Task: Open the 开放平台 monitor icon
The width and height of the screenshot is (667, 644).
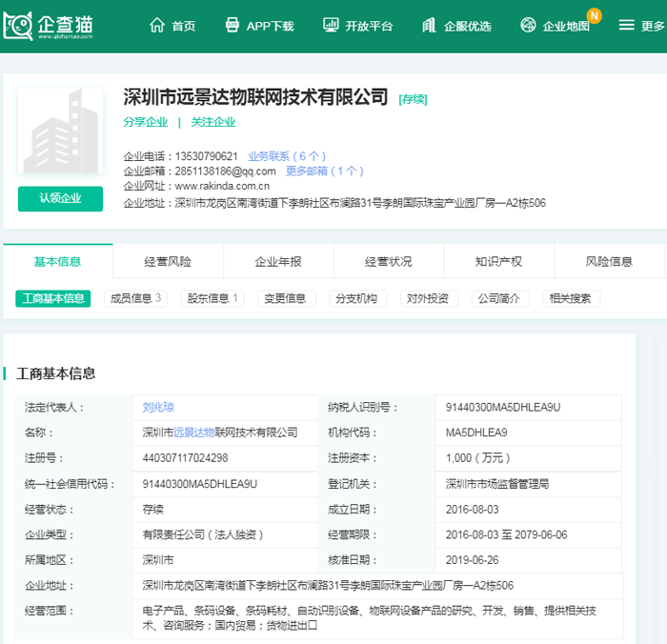Action: click(x=331, y=26)
